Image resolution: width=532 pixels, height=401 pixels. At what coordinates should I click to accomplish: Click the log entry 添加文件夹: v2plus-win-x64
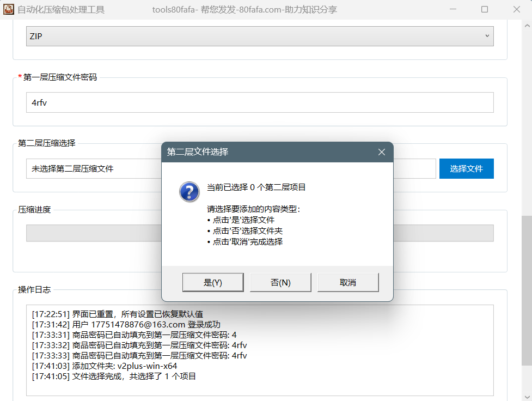pyautogui.click(x=105, y=366)
